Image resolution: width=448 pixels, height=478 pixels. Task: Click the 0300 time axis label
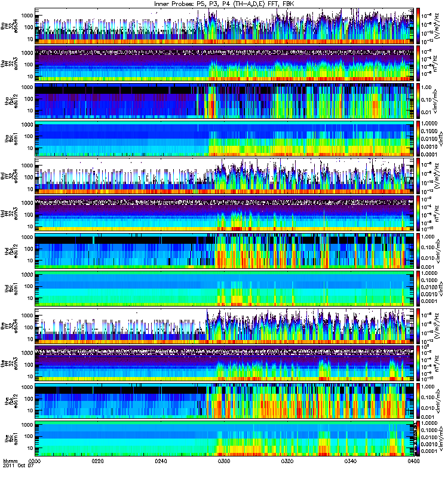[224, 461]
